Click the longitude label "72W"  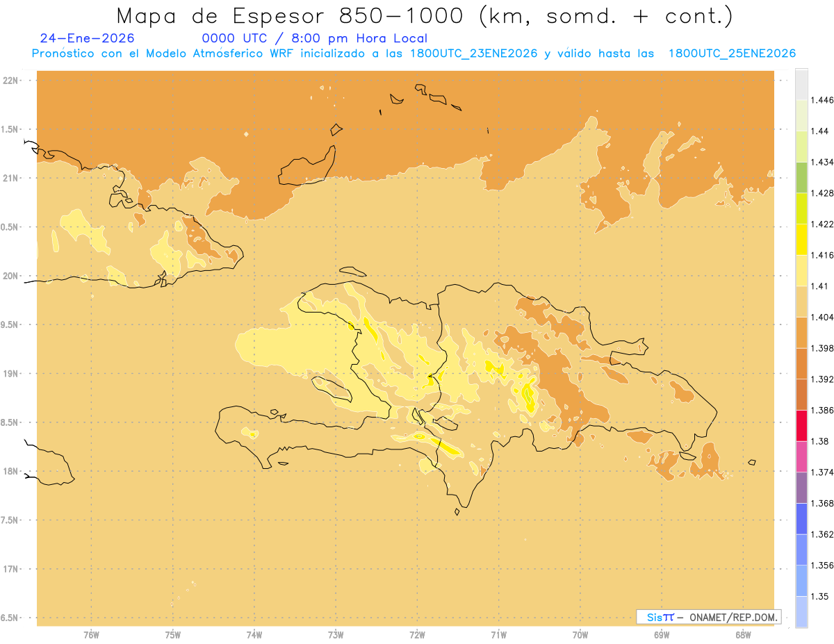coord(418,635)
